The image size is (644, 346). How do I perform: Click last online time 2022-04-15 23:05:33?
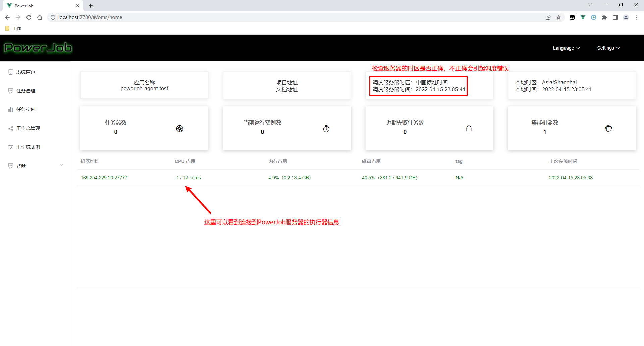tap(571, 178)
